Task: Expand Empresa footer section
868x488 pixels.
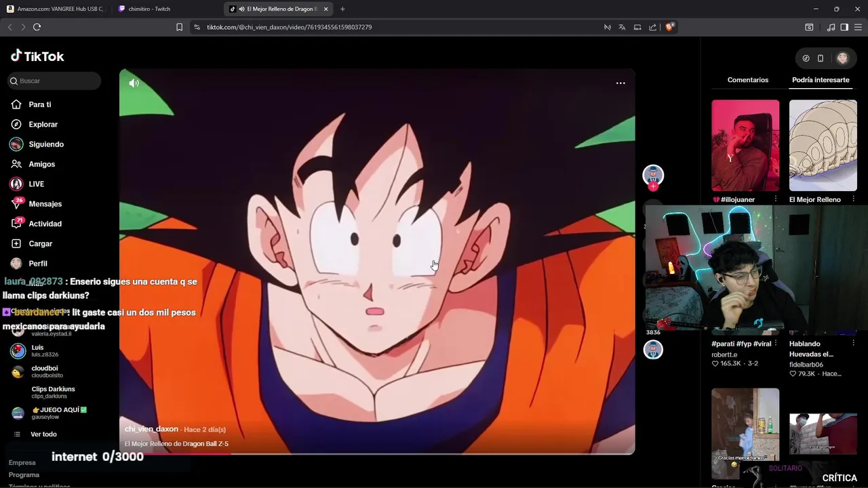Action: [22, 462]
